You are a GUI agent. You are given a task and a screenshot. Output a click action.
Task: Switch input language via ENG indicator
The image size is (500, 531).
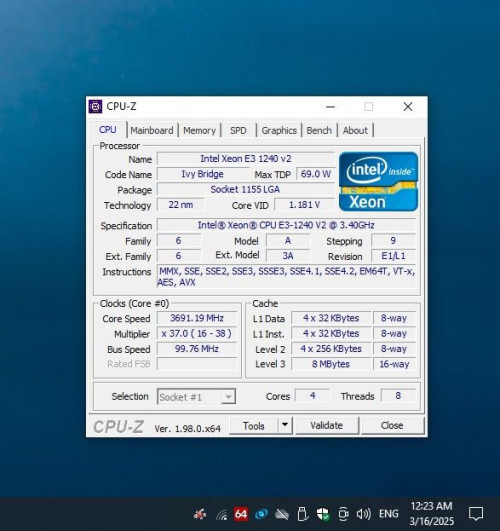(389, 514)
